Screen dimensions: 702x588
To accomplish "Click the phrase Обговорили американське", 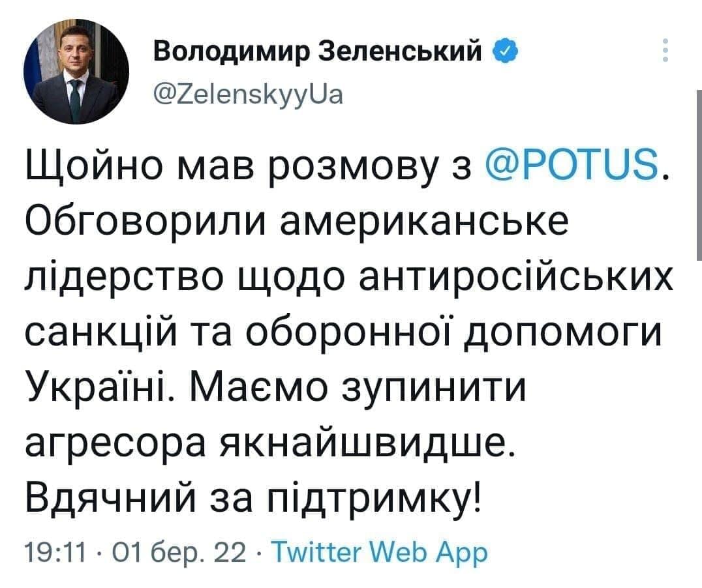I will pos(296,223).
